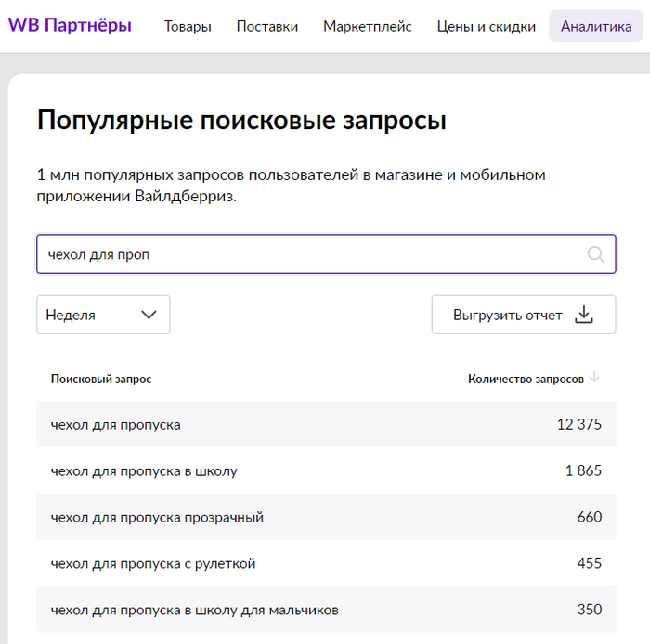The height and width of the screenshot is (644, 650).
Task: Switch to the Аналитика section
Action: pyautogui.click(x=595, y=26)
